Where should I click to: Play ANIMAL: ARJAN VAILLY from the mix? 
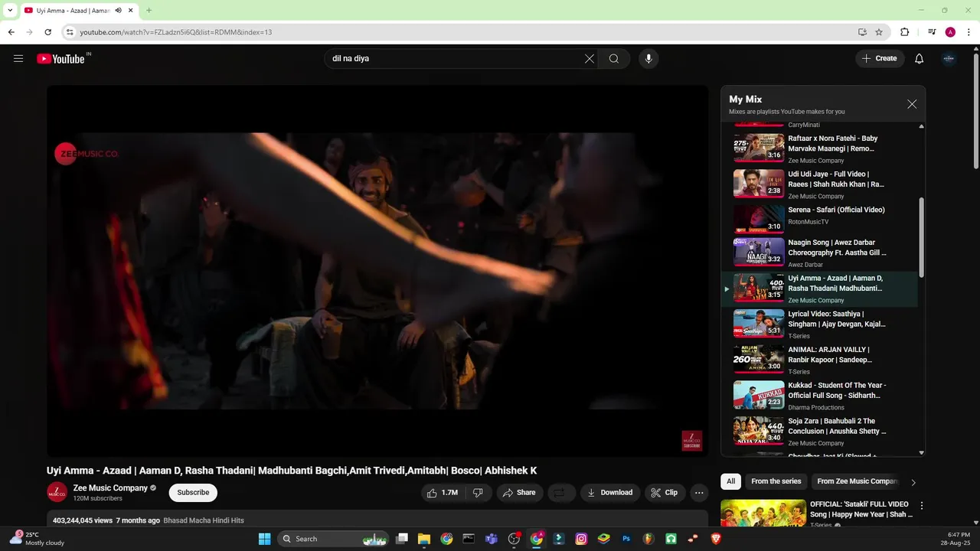coord(819,360)
